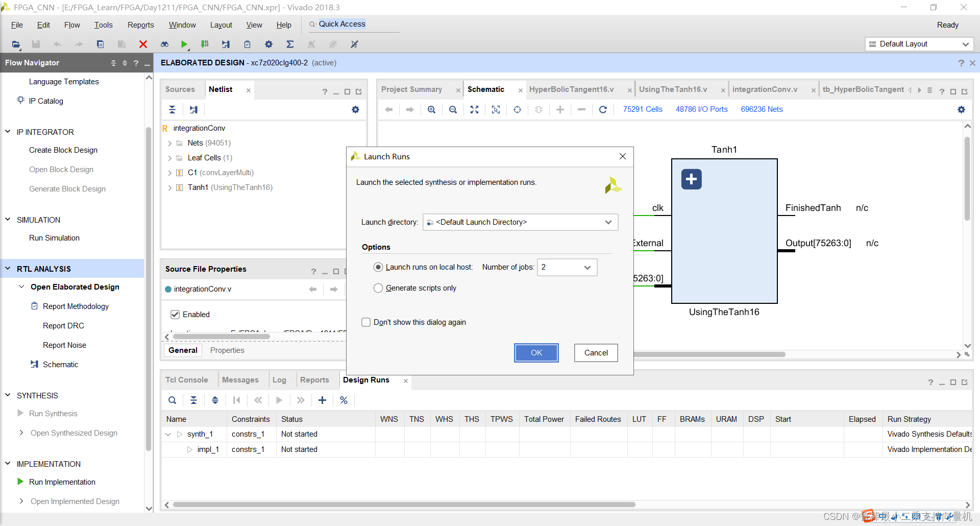Click the 48786 I/O Ports link

tap(702, 109)
